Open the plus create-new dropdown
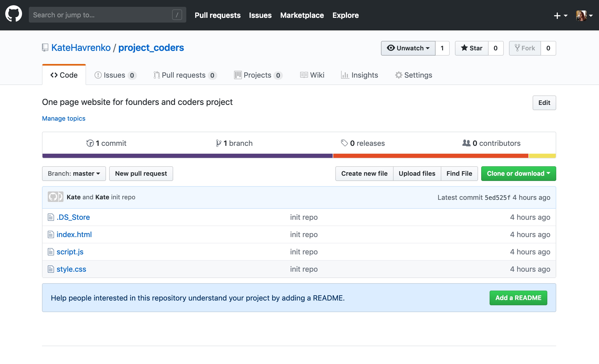This screenshot has width=599, height=364. click(x=561, y=15)
